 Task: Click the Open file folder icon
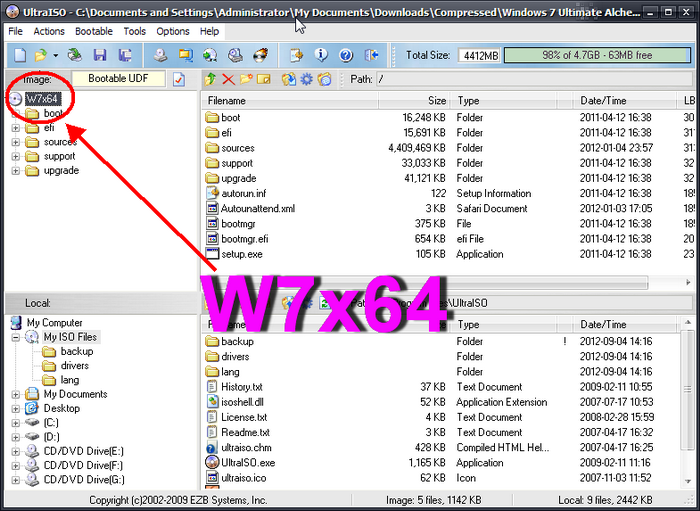(x=41, y=55)
